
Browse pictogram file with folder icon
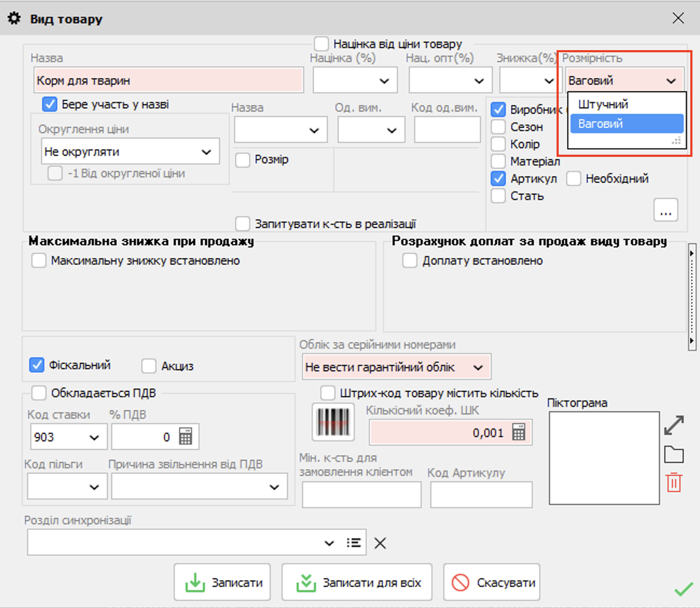tap(674, 455)
